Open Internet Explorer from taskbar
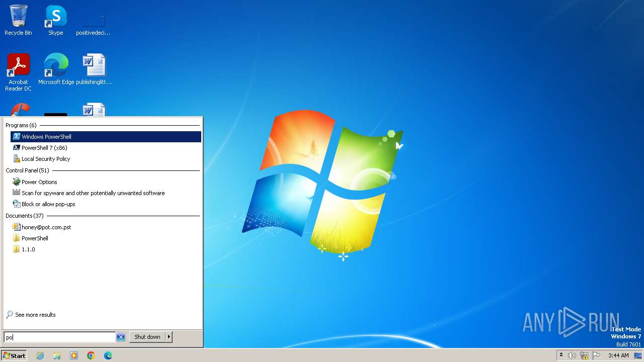 tap(40, 355)
